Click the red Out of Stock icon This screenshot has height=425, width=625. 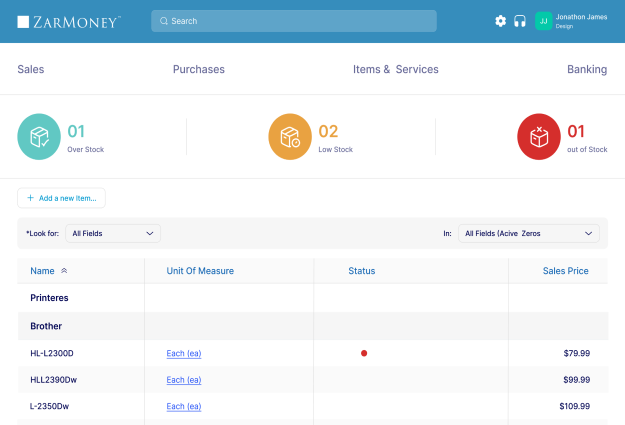coord(539,137)
